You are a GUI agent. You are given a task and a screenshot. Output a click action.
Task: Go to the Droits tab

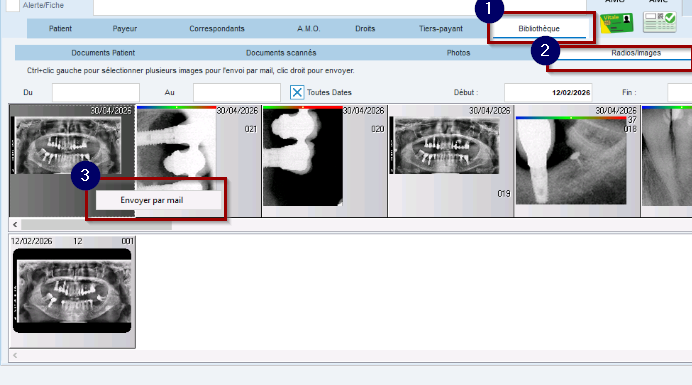[x=365, y=29]
